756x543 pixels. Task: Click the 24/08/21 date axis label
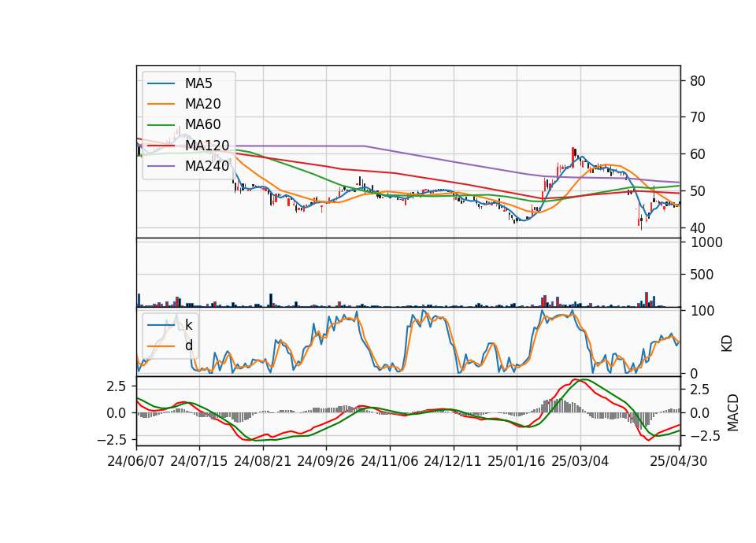pyautogui.click(x=263, y=462)
